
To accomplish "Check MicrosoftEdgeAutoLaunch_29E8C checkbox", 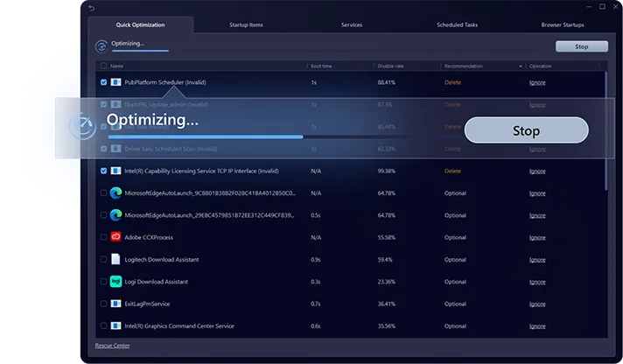I will click(104, 215).
